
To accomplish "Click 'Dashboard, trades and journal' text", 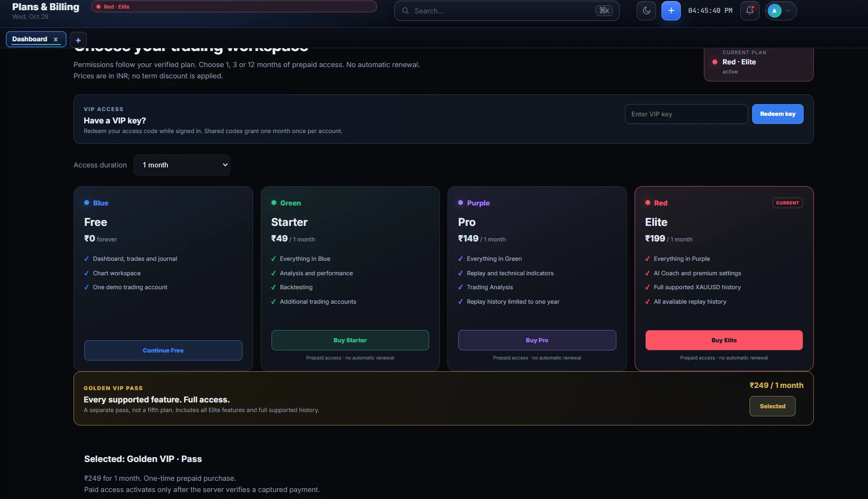I will click(x=135, y=259).
